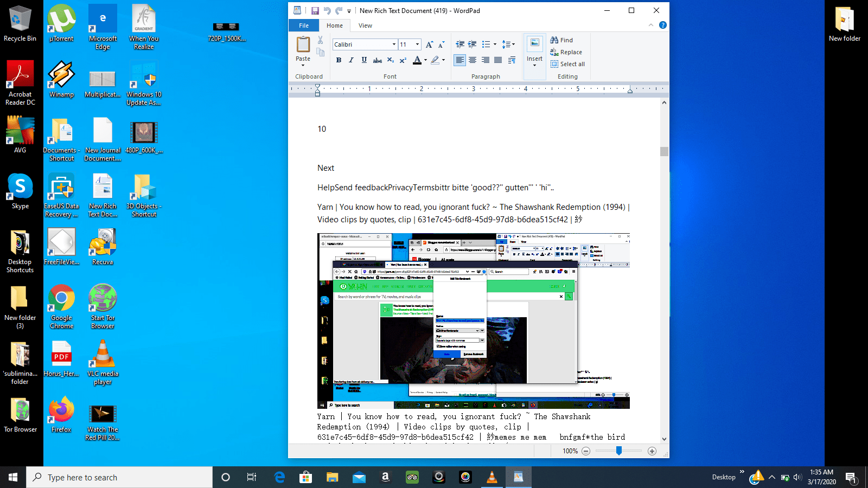Click the Shrink font icon
The image size is (868, 488).
(442, 44)
